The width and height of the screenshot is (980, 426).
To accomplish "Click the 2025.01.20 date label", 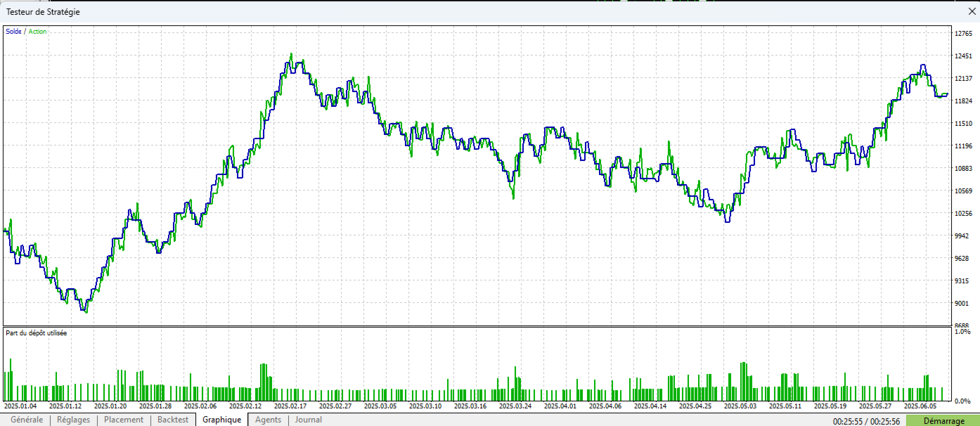I will pyautogui.click(x=110, y=406).
